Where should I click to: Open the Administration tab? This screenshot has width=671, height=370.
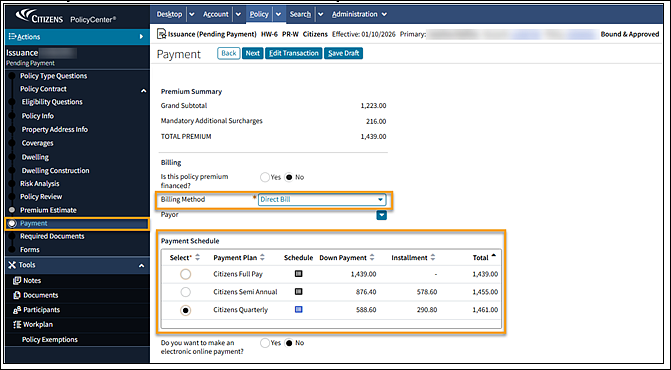coord(354,14)
